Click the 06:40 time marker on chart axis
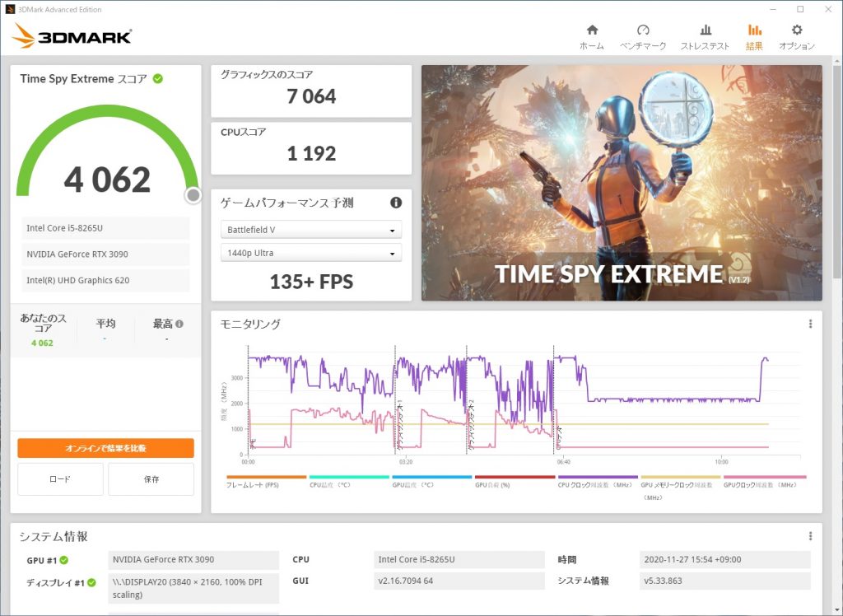This screenshot has width=843, height=616. (563, 462)
